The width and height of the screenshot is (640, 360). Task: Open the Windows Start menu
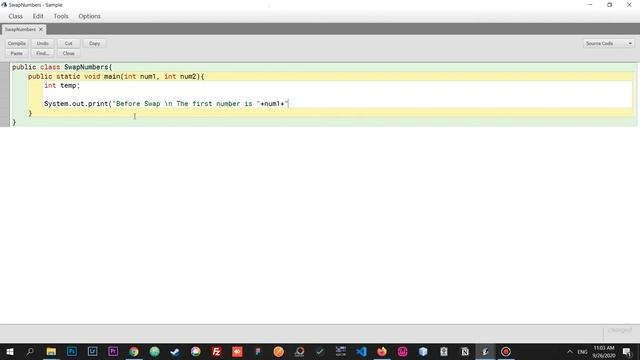click(x=10, y=351)
